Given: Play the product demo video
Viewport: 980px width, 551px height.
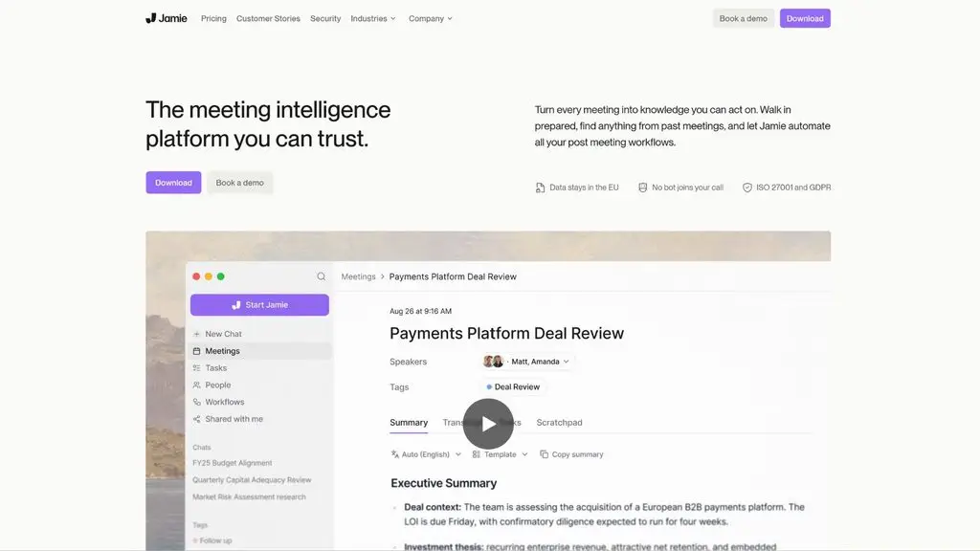Looking at the screenshot, I should pyautogui.click(x=488, y=424).
